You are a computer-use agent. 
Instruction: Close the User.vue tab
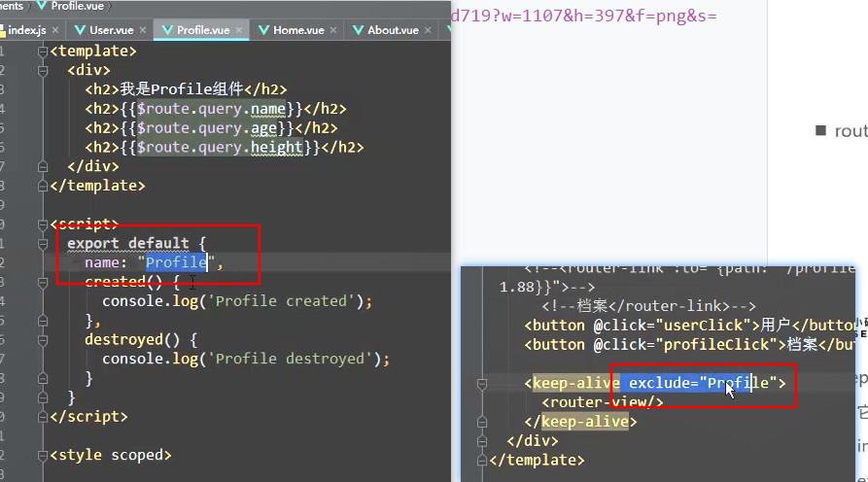143,30
